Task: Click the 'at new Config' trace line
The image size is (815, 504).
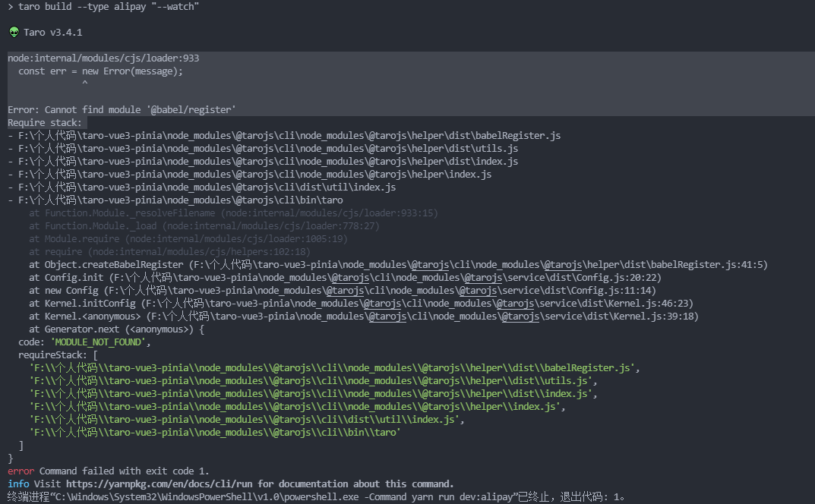Action: tap(343, 291)
